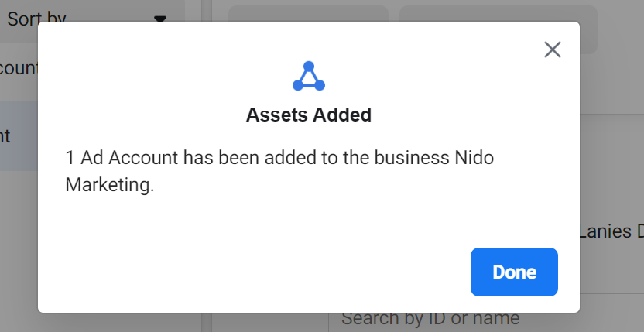This screenshot has width=644, height=332.
Task: Click the word 'Marketing.' in message
Action: (110, 184)
